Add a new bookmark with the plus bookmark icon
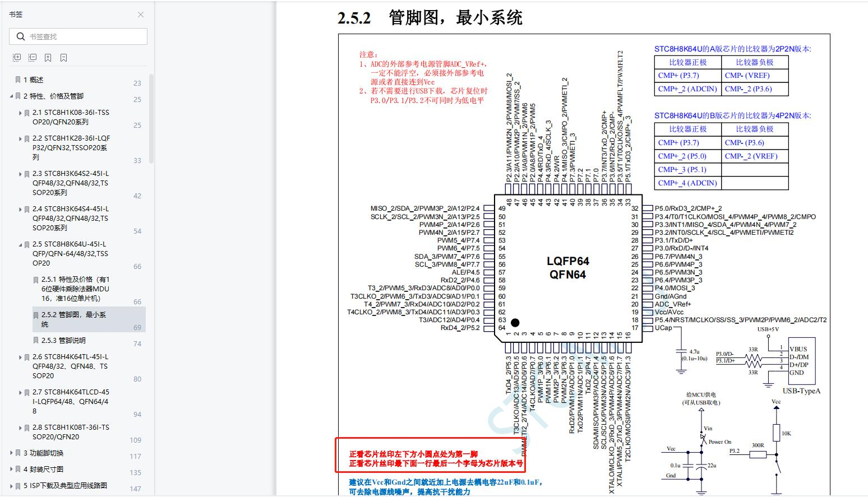868x497 pixels. (x=48, y=58)
